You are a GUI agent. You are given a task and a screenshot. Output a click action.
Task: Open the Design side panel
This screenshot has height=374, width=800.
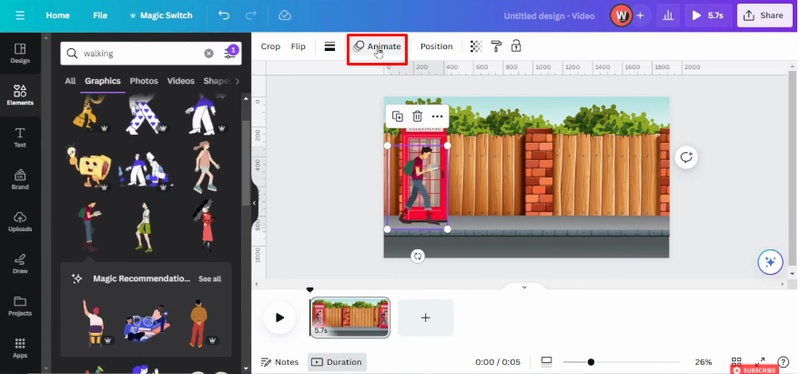20,54
